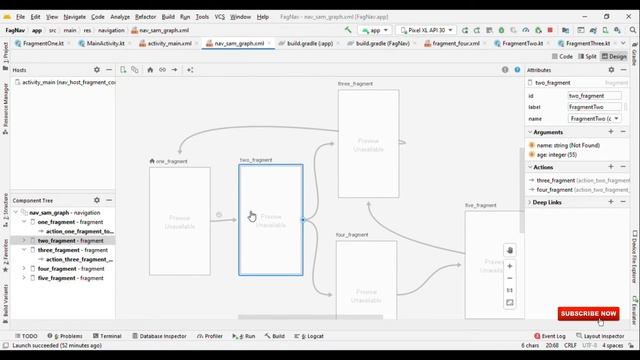This screenshot has height=360, width=640.
Task: Switch to fragment_four.xml tab
Action: [456, 43]
